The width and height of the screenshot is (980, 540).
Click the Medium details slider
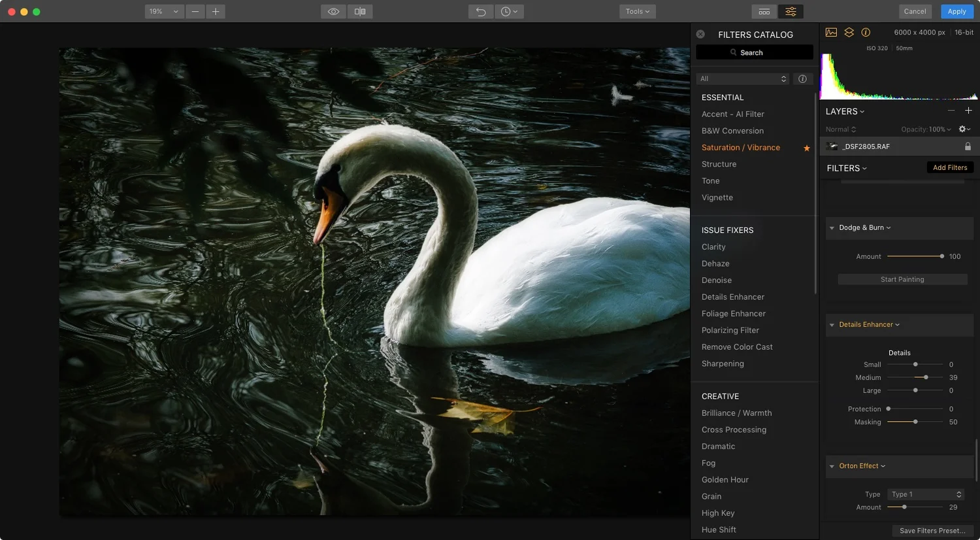click(x=915, y=377)
